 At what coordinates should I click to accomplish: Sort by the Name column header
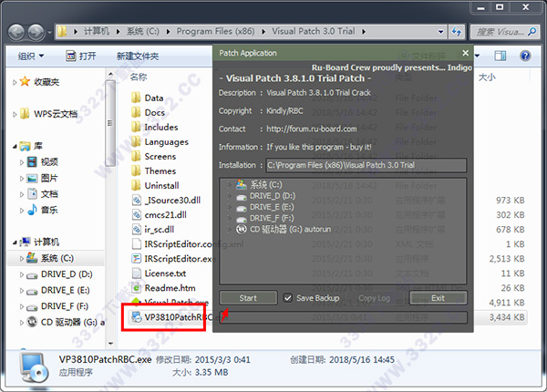coord(139,77)
